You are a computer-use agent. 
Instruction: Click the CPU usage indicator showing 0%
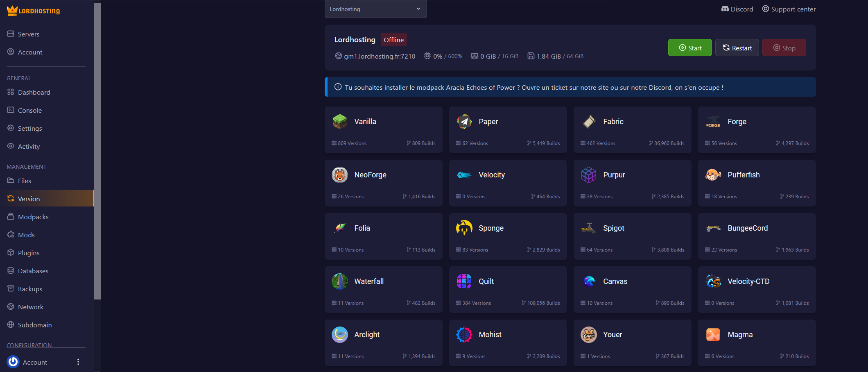(x=443, y=56)
